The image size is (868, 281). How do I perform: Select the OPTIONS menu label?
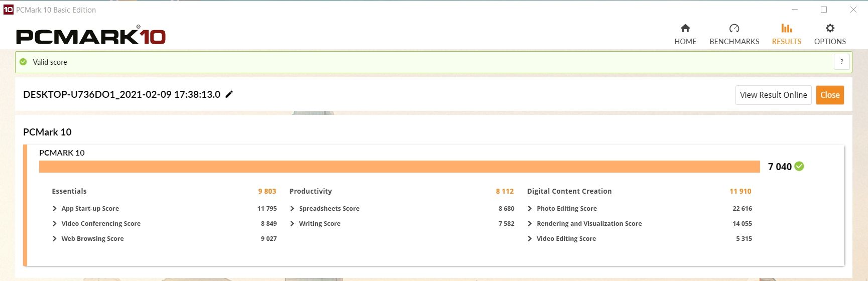pos(830,41)
